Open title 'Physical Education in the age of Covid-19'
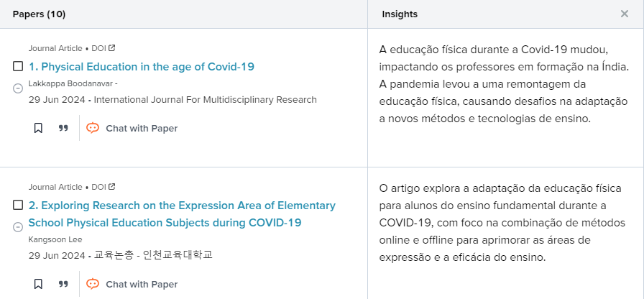 142,67
